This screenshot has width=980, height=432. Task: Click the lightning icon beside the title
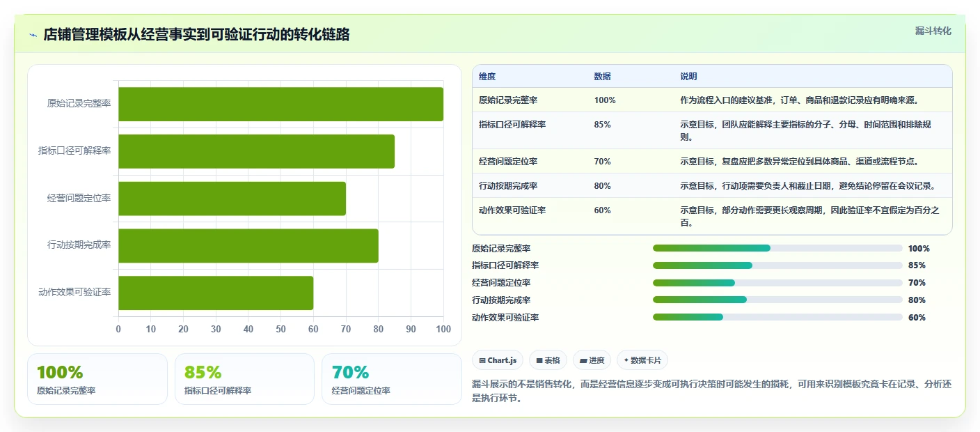(33, 35)
